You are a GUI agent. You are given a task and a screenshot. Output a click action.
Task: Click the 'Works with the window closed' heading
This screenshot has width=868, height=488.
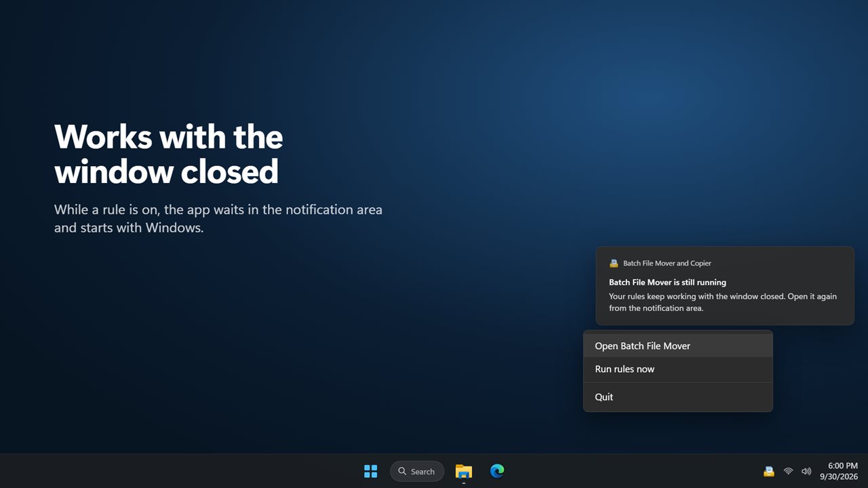pos(169,154)
